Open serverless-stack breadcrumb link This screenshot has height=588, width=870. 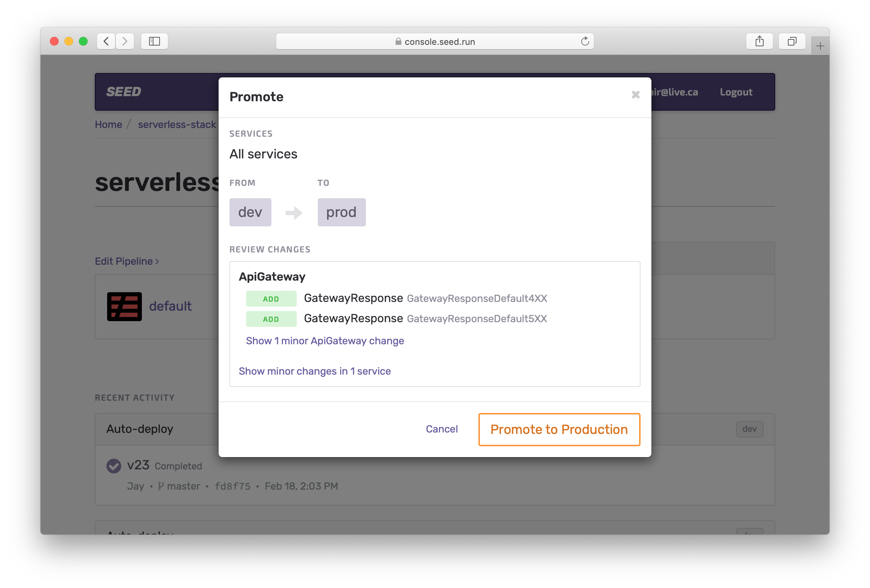point(177,124)
